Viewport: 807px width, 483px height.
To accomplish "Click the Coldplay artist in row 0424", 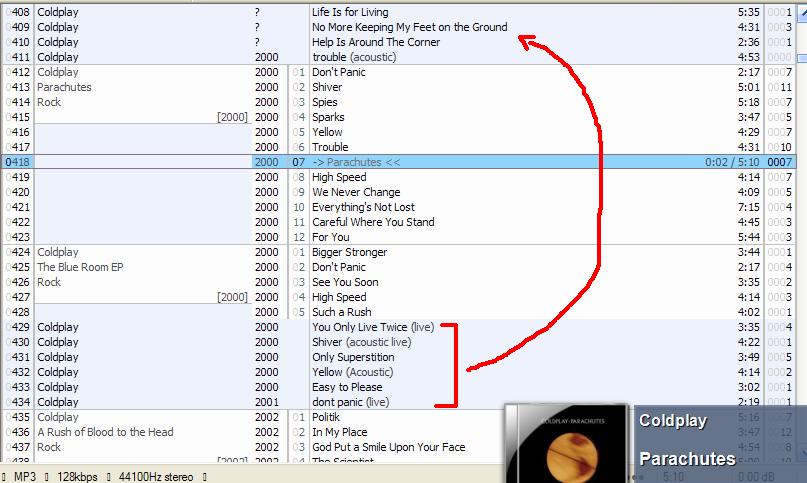I will (58, 252).
